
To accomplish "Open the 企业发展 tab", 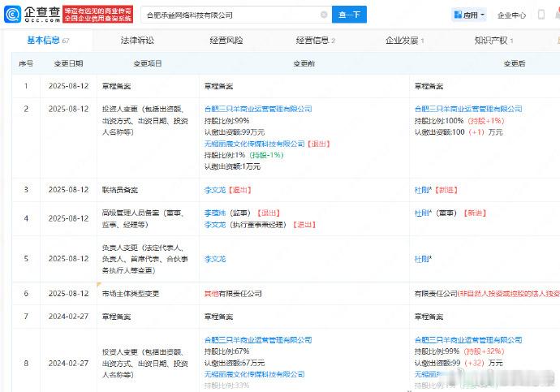I will pos(405,41).
